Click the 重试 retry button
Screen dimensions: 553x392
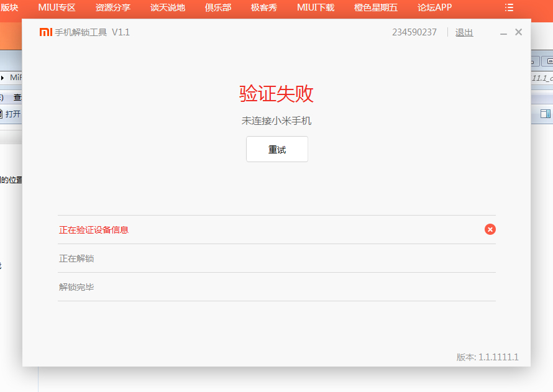pos(277,149)
